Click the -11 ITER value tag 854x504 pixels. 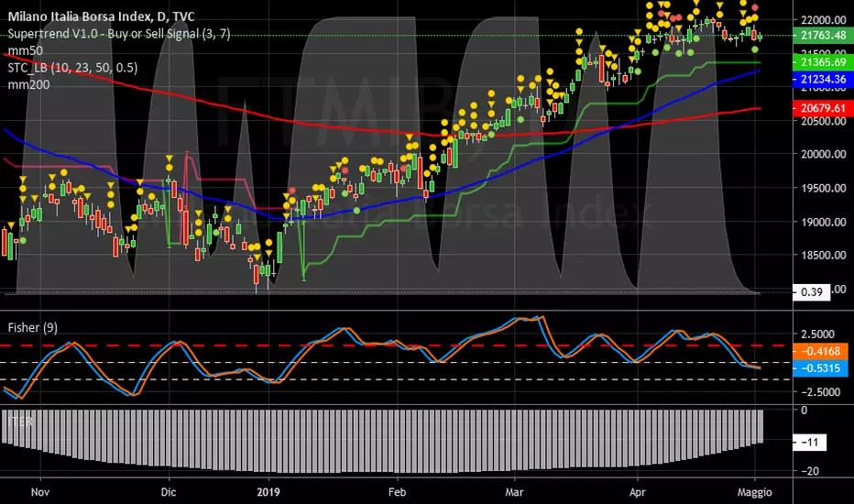tap(809, 442)
